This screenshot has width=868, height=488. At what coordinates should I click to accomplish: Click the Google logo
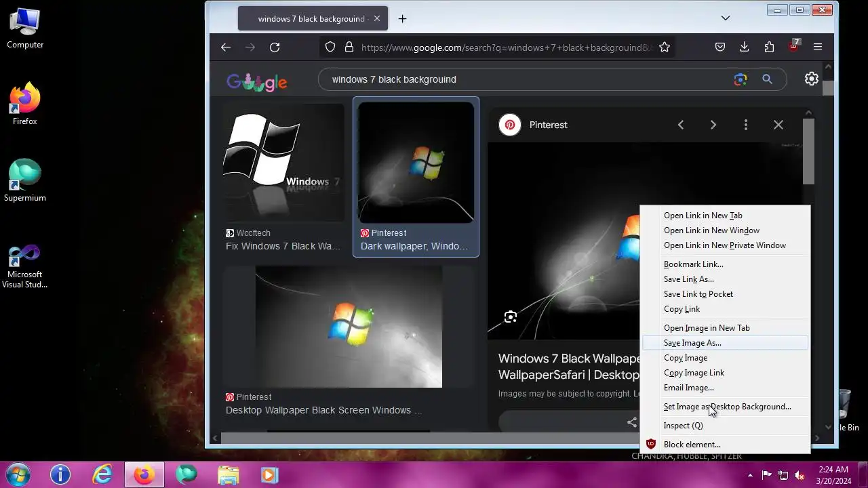(x=257, y=82)
